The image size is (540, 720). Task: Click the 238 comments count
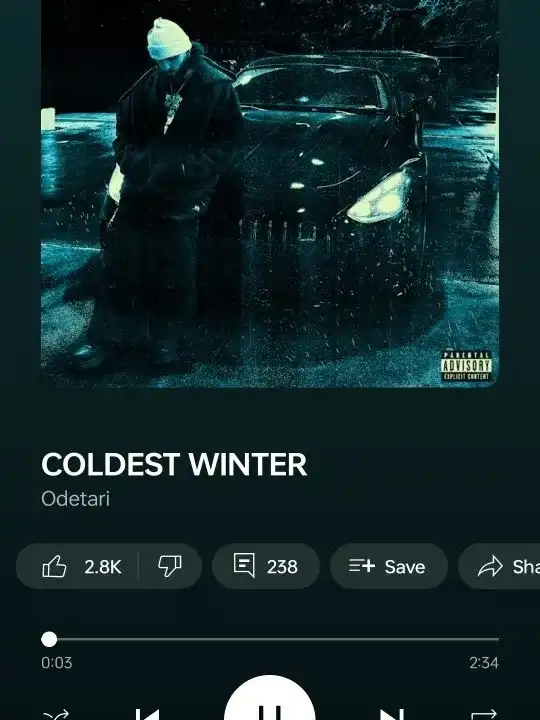coord(282,567)
